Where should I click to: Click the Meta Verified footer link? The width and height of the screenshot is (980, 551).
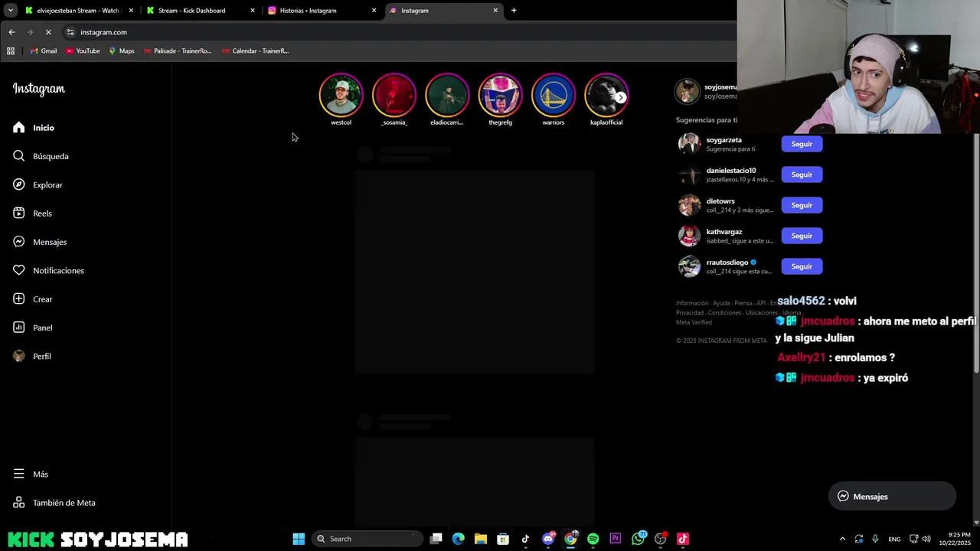click(x=694, y=322)
